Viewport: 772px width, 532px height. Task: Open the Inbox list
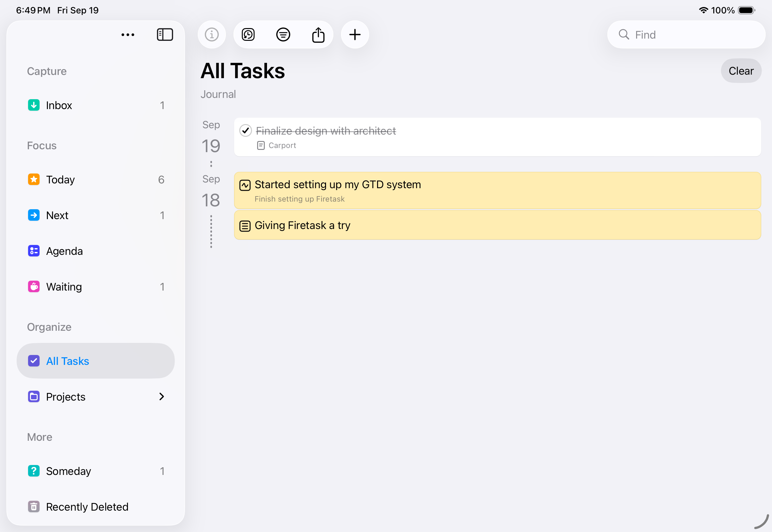click(59, 105)
